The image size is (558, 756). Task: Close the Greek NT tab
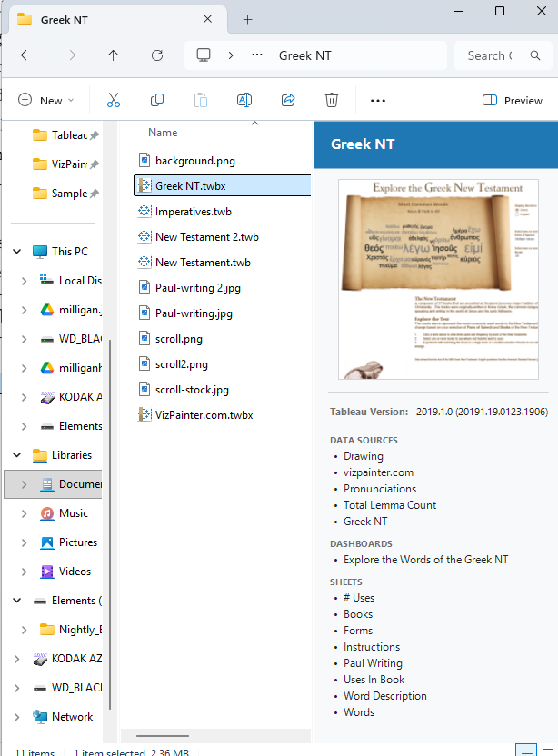pyautogui.click(x=208, y=19)
